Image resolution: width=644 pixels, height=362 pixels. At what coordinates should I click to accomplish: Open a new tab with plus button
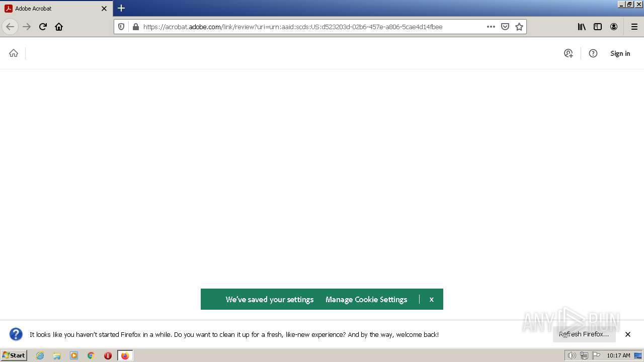click(x=121, y=8)
